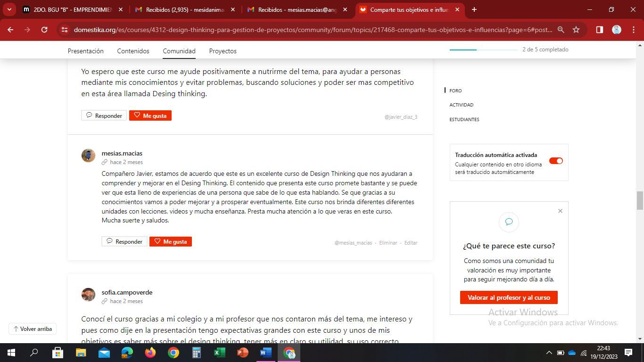Screen dimensions: 644x362
Task: Bookmark this page with the star icon
Action: pos(576,30)
